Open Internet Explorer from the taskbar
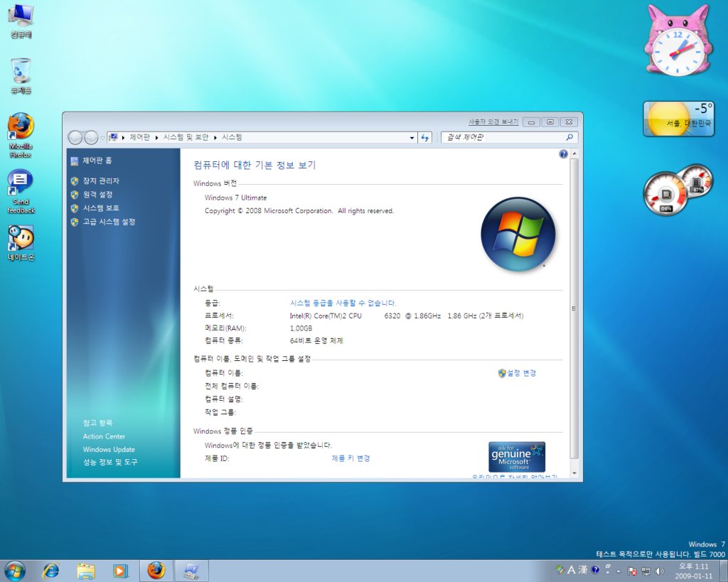Viewport: 728px width, 582px height. (50, 571)
